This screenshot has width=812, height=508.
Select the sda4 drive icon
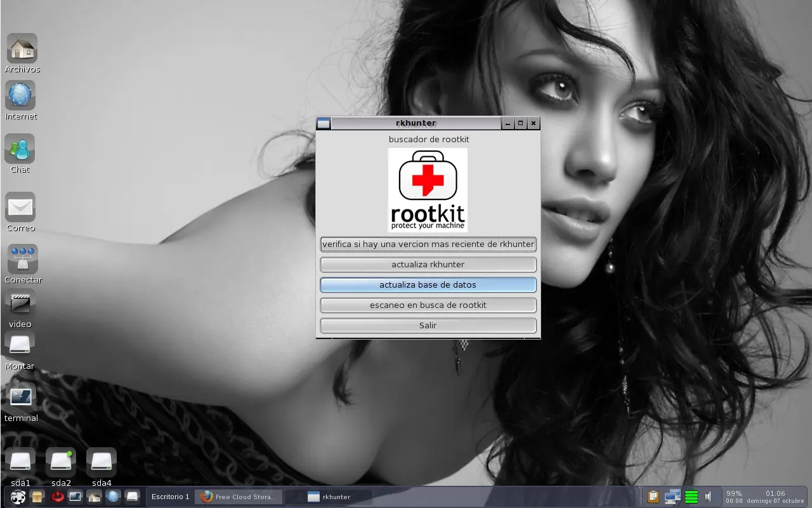point(101,462)
